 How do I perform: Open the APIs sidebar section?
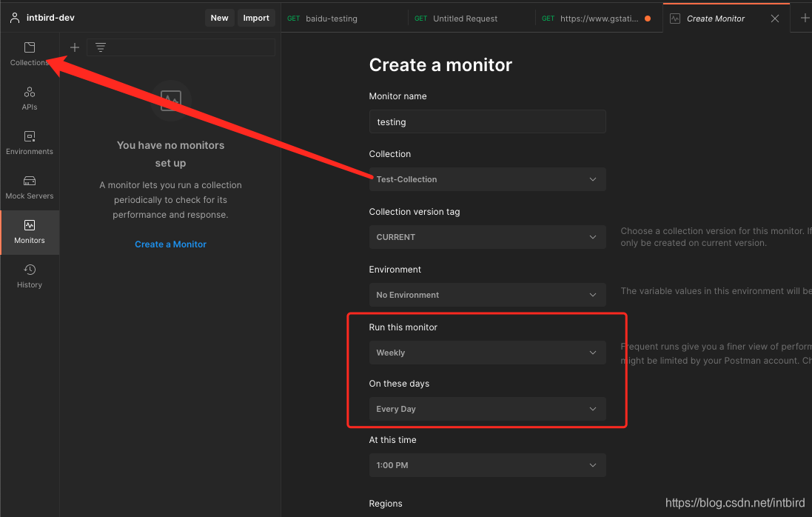(x=30, y=99)
